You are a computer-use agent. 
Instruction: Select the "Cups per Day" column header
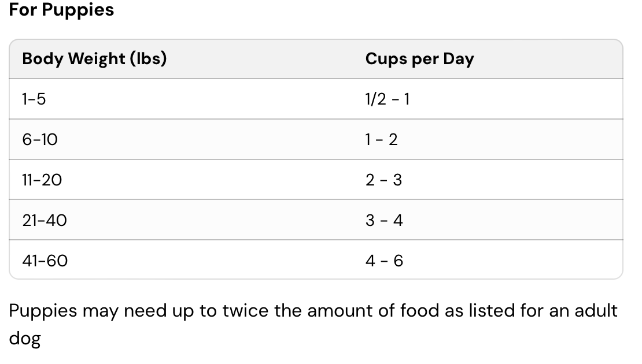tap(419, 59)
